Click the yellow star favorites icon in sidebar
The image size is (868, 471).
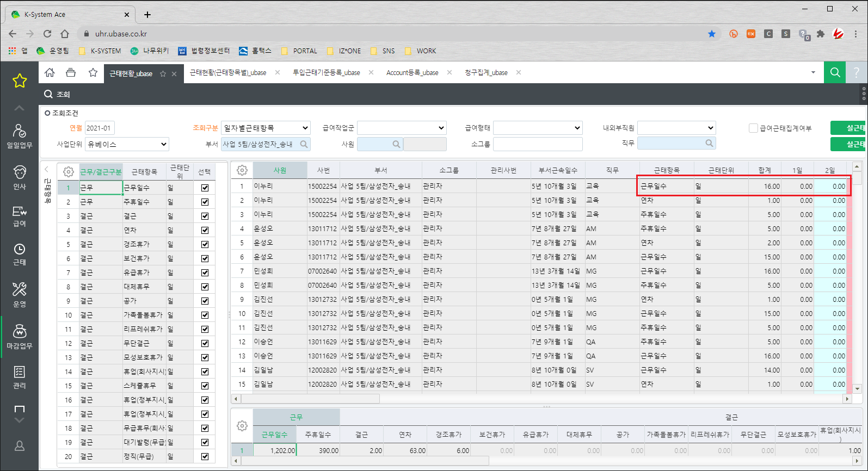20,81
